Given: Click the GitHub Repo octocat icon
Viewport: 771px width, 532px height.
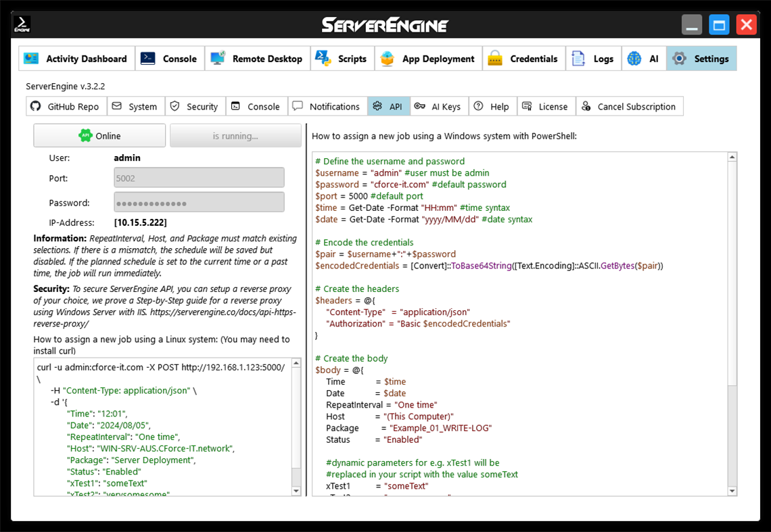Looking at the screenshot, I should (x=34, y=106).
